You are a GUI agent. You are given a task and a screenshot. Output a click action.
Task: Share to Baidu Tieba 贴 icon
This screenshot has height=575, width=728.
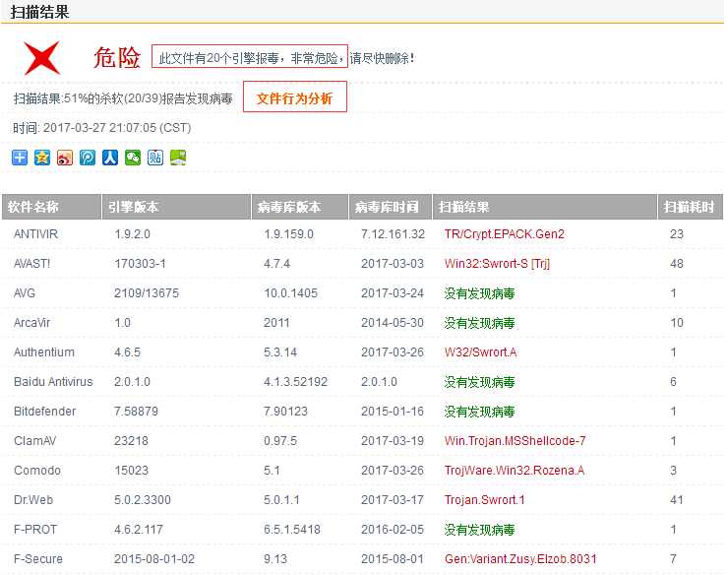coord(155,158)
